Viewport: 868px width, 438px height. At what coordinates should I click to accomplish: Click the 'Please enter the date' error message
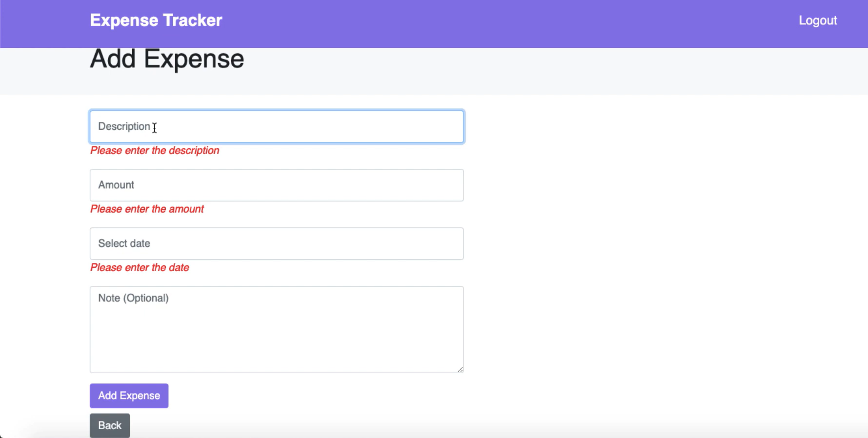(x=139, y=267)
